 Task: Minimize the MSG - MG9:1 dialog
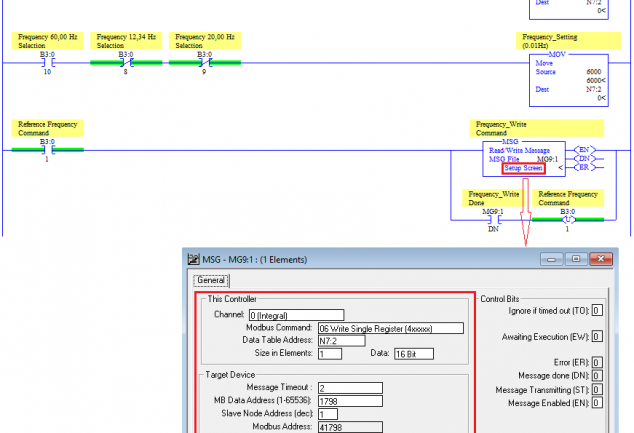[551, 259]
